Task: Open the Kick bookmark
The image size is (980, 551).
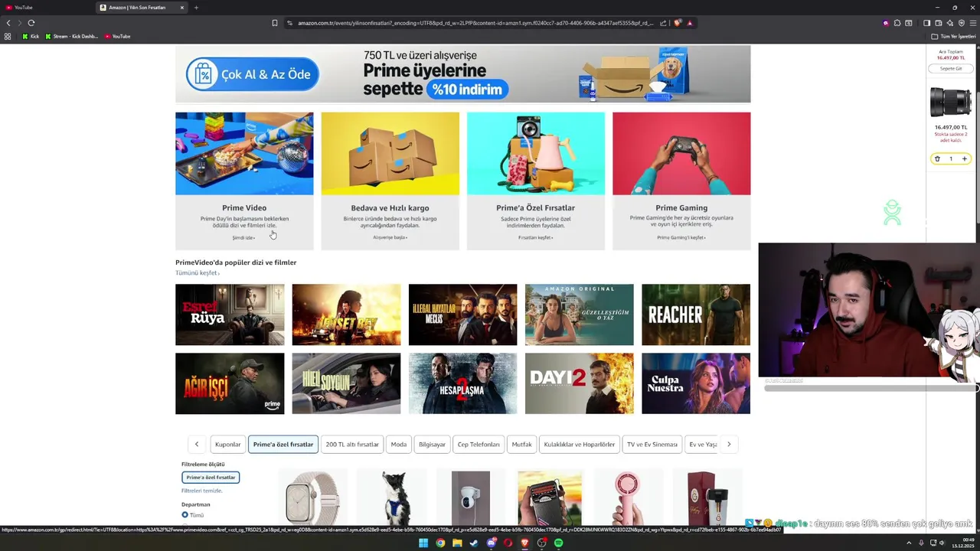Action: [31, 36]
